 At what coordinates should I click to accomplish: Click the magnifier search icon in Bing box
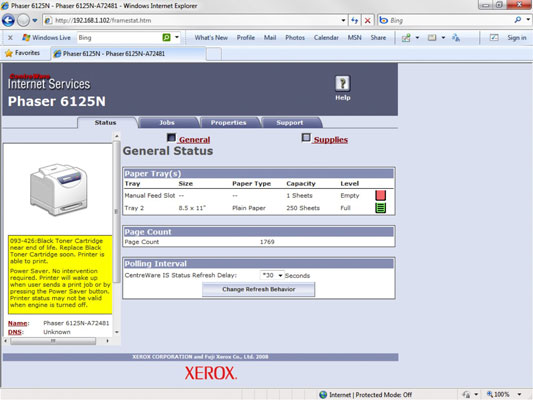point(518,20)
